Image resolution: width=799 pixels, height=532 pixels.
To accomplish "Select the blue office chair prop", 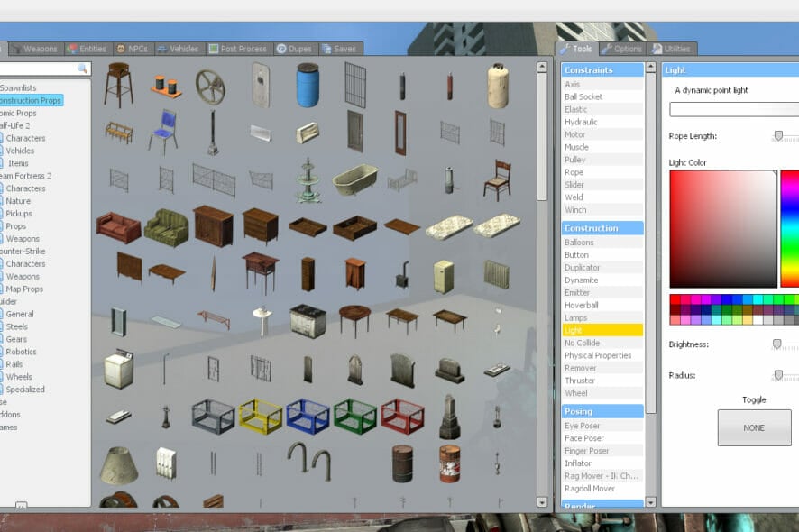I will (164, 133).
